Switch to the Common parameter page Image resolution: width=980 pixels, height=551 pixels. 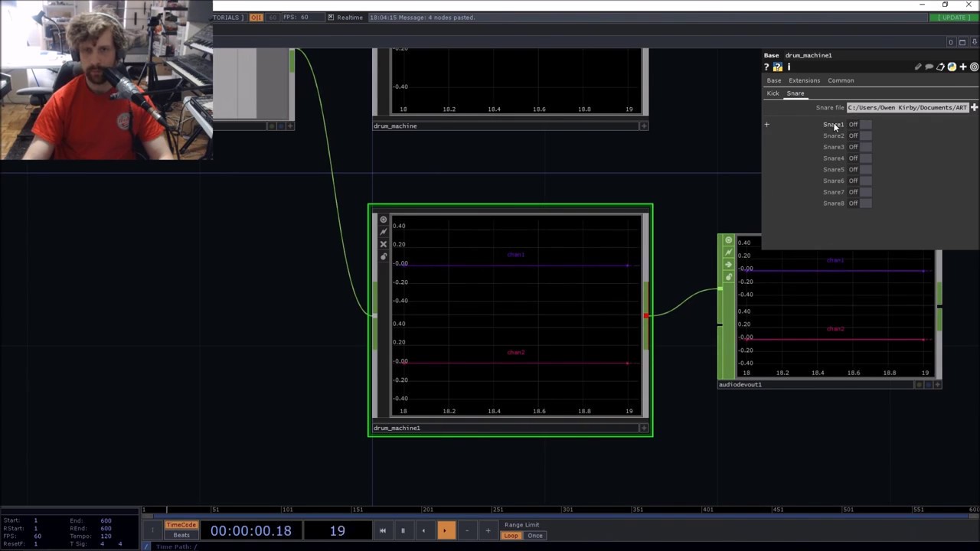click(841, 80)
